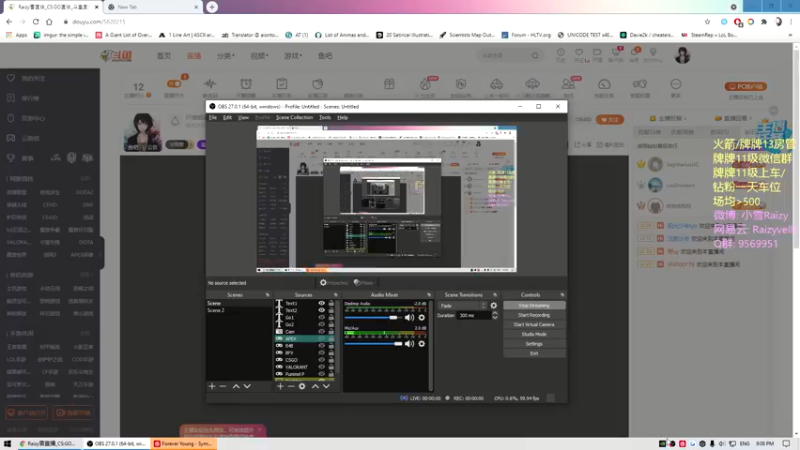The height and width of the screenshot is (450, 800).
Task: Toggle visibility of the Text1 source
Action: pos(321,303)
